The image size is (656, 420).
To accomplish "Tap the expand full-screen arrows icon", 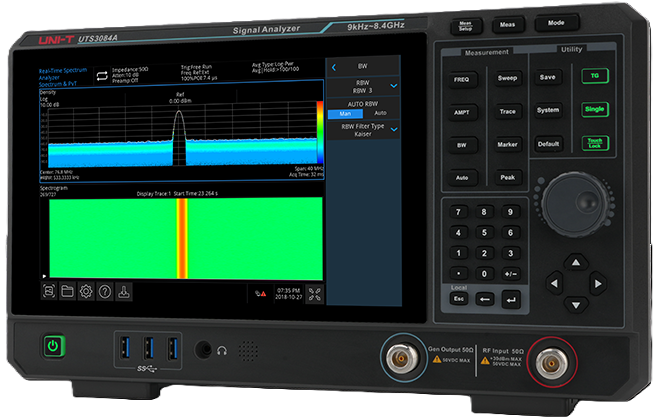I will click(x=315, y=294).
